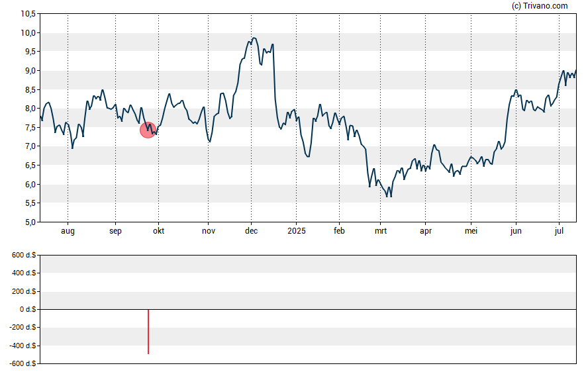This screenshot has height=374, width=588.
Task: Click the red negative bar in lower chart
Action: (148, 332)
